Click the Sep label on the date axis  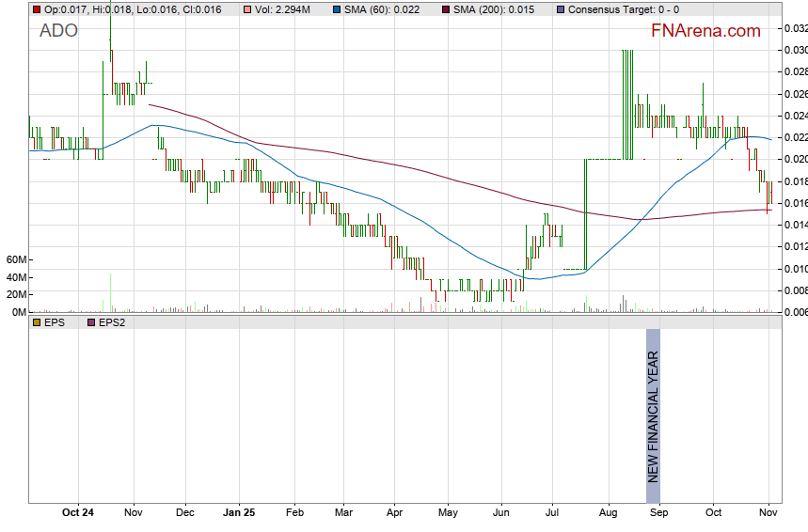pyautogui.click(x=658, y=513)
